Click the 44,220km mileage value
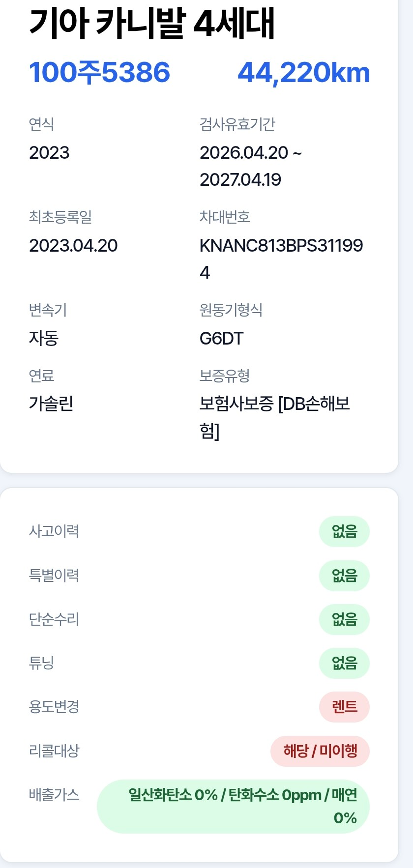 pyautogui.click(x=303, y=73)
